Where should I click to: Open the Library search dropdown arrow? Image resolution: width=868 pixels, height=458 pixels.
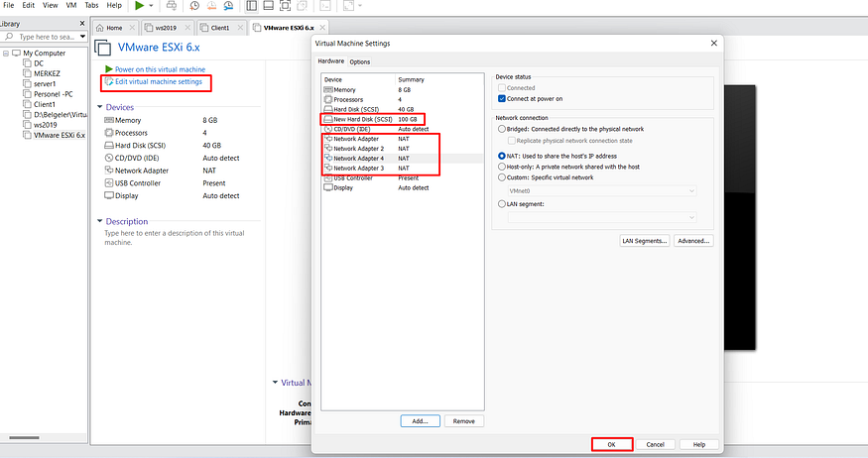[x=82, y=37]
